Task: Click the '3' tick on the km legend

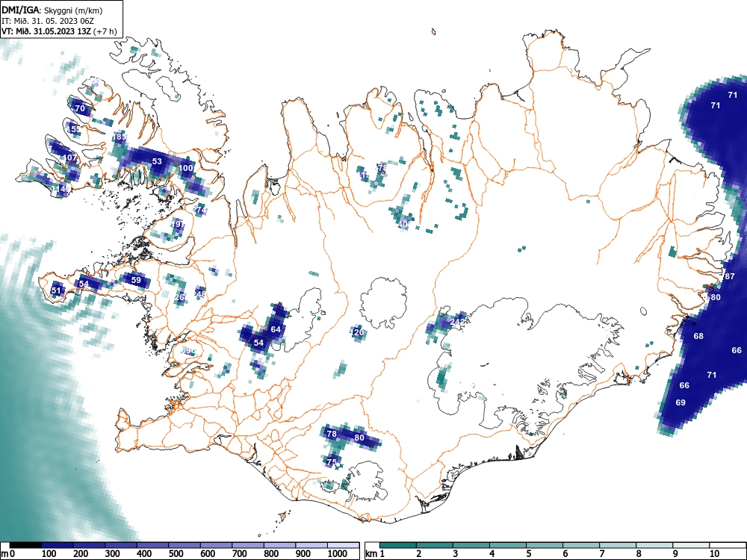Action: [x=456, y=554]
